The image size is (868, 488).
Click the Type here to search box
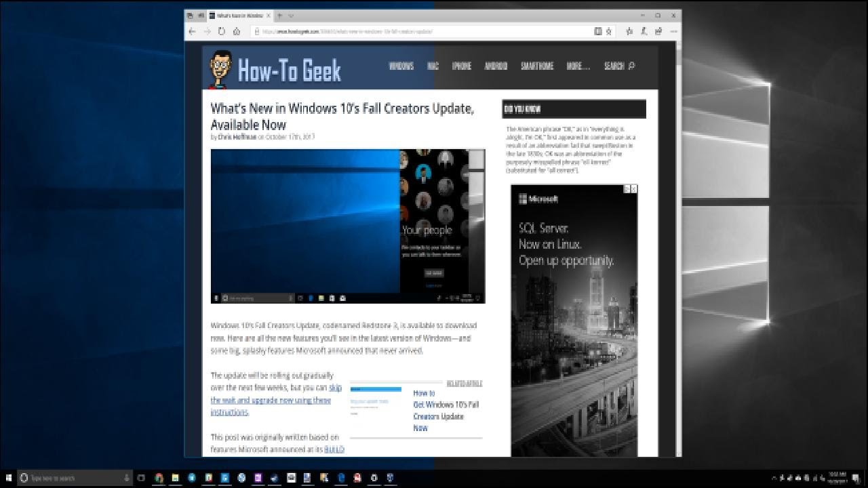tap(75, 478)
